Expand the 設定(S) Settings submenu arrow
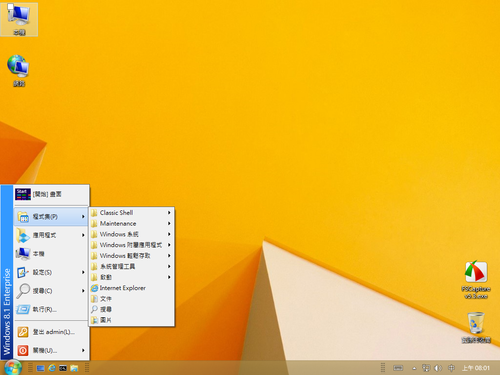 click(x=83, y=272)
